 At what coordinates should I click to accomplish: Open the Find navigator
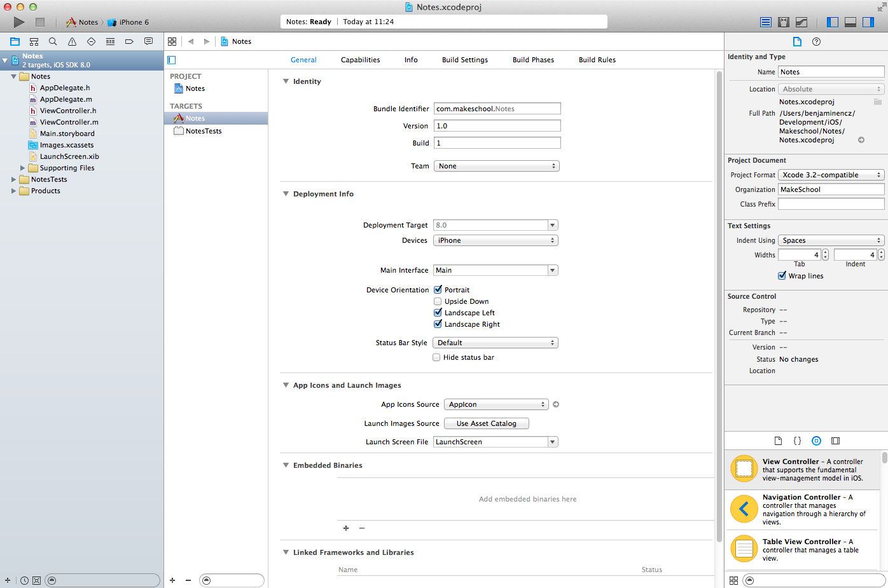pos(53,41)
